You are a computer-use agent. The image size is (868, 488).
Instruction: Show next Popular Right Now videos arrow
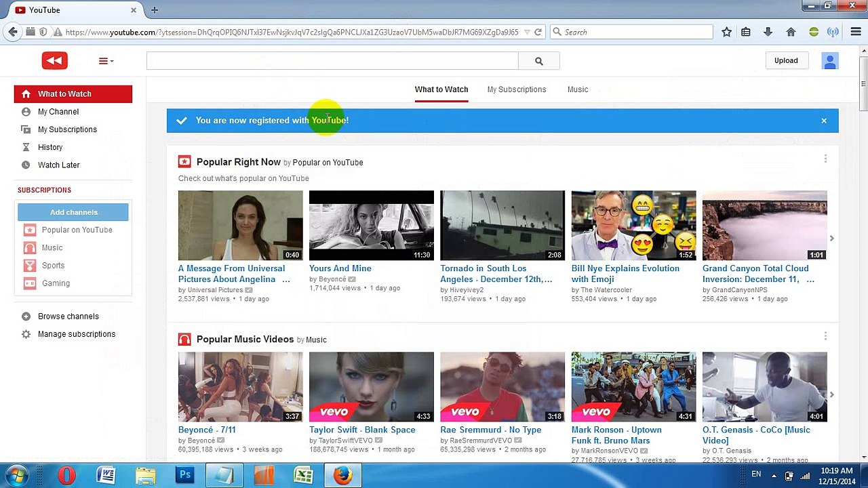pyautogui.click(x=832, y=239)
